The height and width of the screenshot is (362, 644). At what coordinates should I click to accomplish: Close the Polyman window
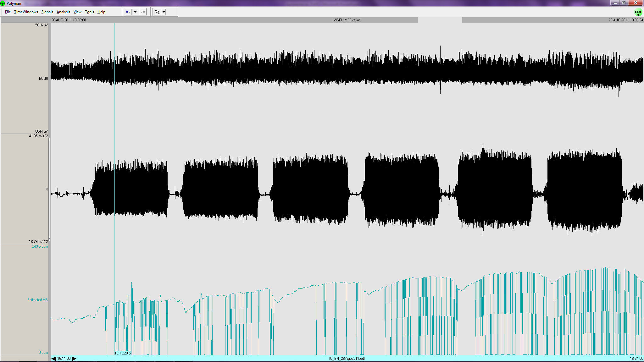coord(636,3)
